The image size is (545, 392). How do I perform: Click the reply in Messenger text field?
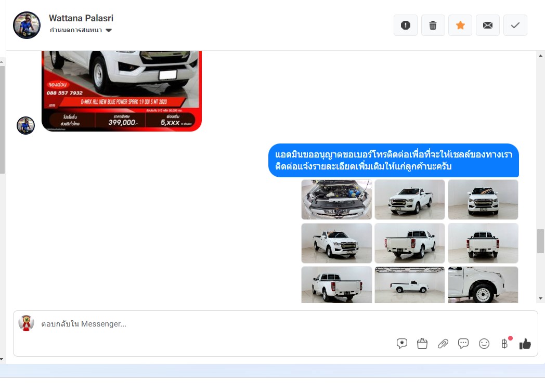(208, 324)
